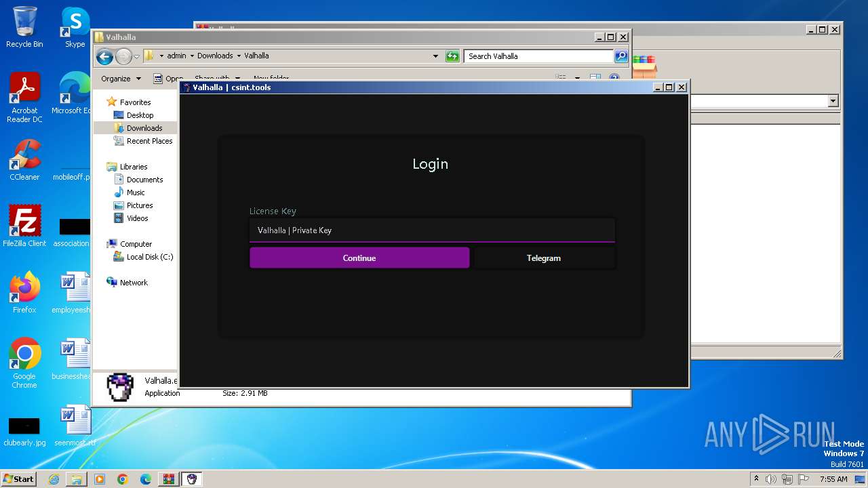Click the Explorer Back navigation arrow
868x488 pixels.
click(104, 56)
